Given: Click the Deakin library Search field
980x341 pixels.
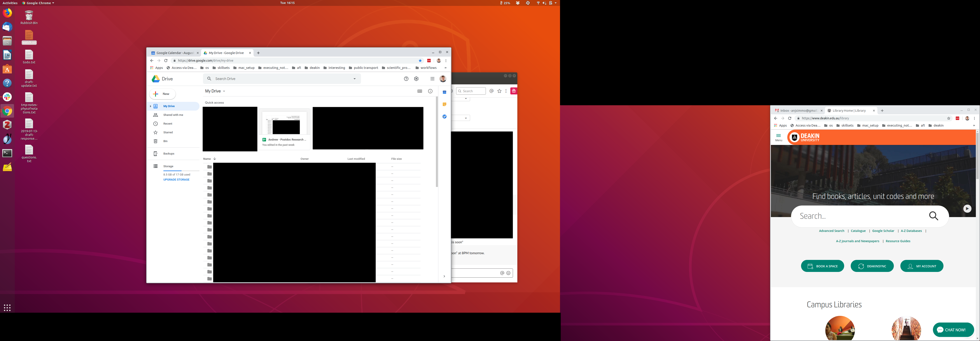Looking at the screenshot, I should tap(860, 216).
